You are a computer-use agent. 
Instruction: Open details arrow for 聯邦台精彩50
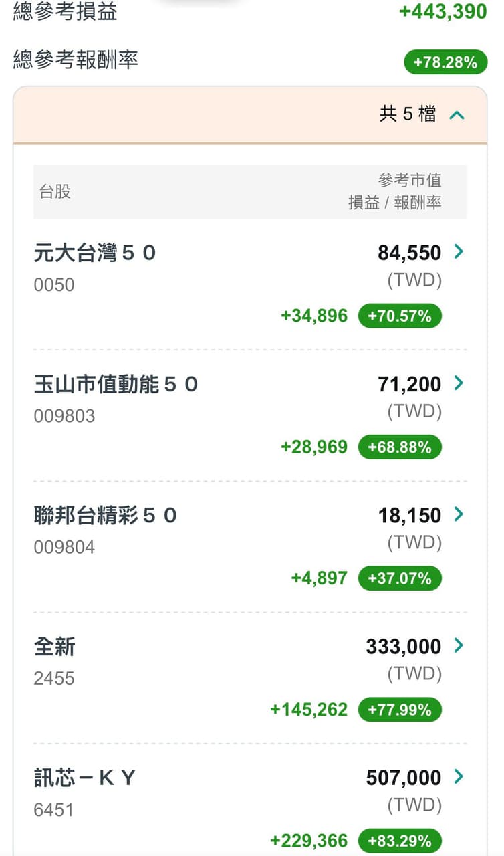[x=459, y=514]
